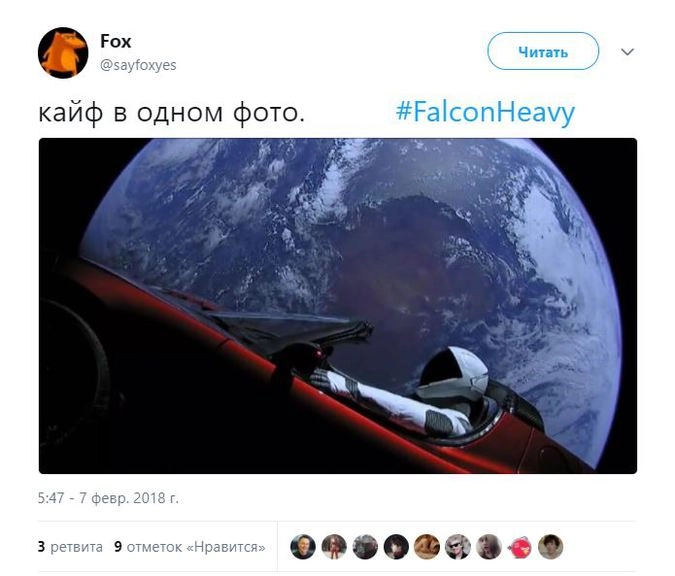Open third liker avatar in the row
This screenshot has width=675, height=576.
click(x=365, y=547)
